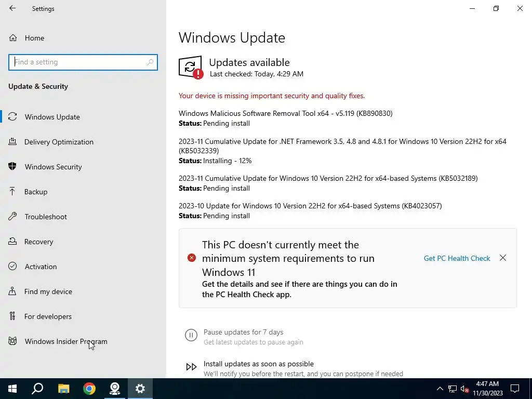Click the Installing - 12% status text
This screenshot has width=532, height=399.
[x=228, y=161]
